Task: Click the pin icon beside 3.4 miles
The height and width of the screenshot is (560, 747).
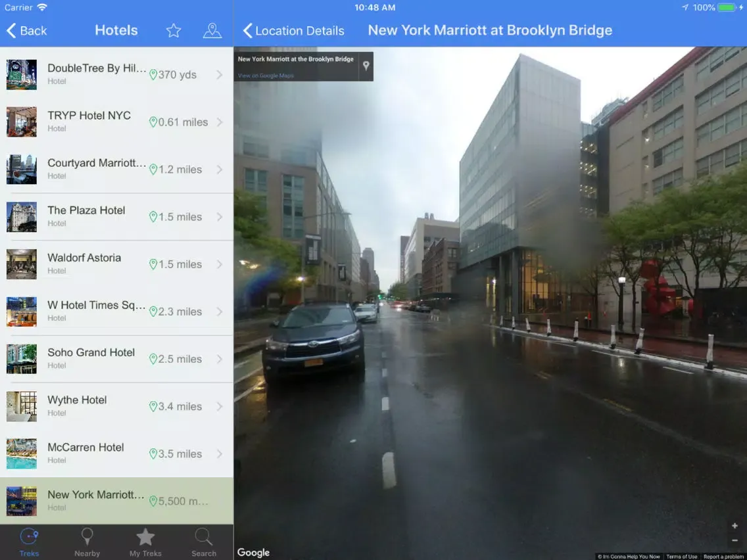Action: point(153,406)
